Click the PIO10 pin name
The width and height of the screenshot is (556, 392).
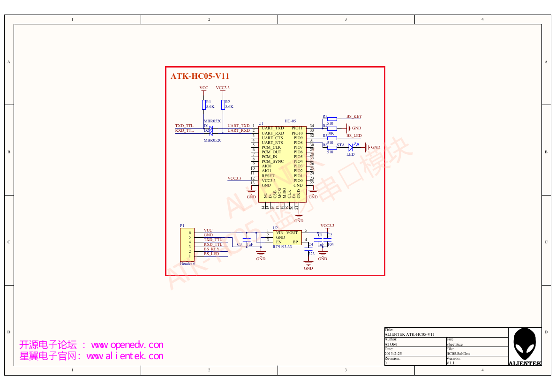297,133
